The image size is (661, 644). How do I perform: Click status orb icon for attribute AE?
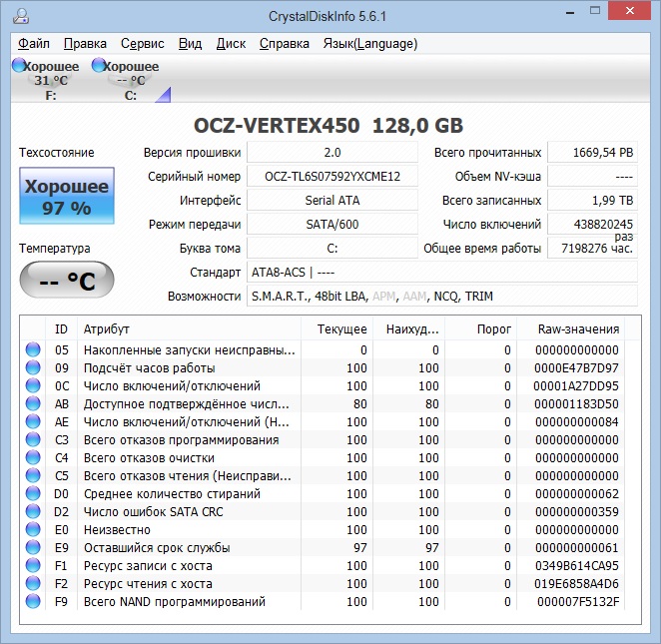pos(33,422)
